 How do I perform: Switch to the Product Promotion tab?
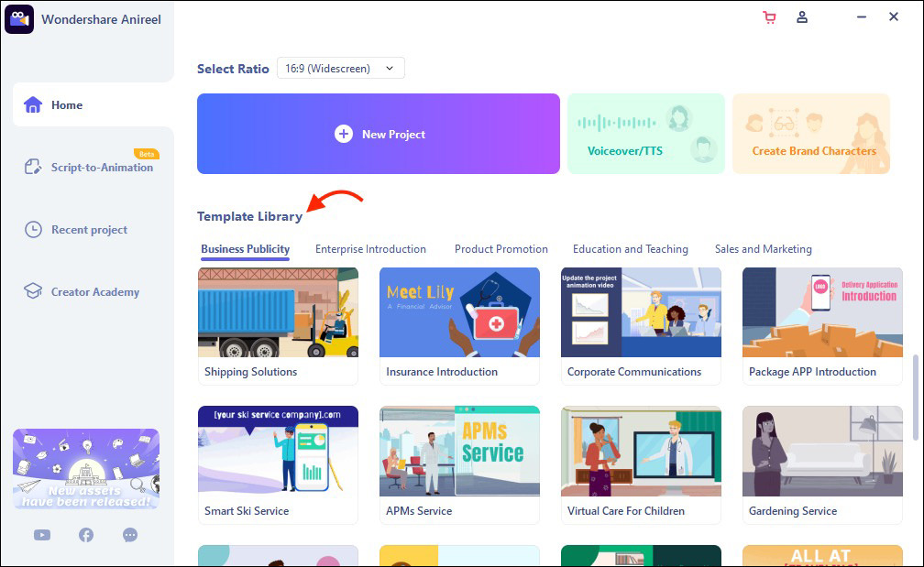point(500,249)
